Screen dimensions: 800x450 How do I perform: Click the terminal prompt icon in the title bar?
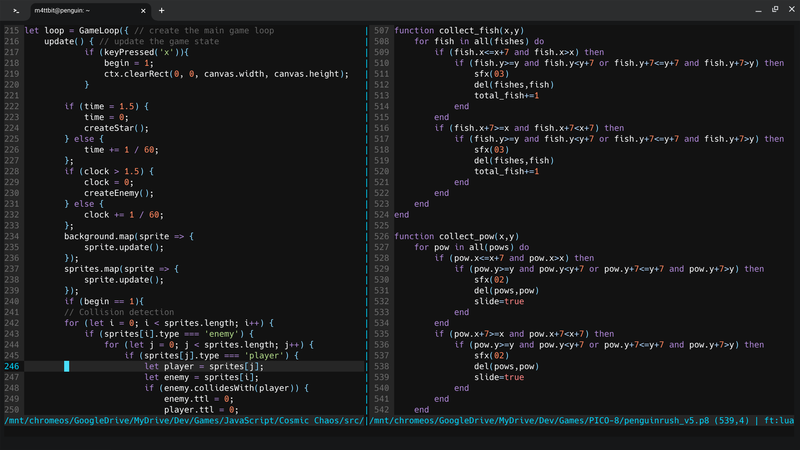(x=16, y=10)
